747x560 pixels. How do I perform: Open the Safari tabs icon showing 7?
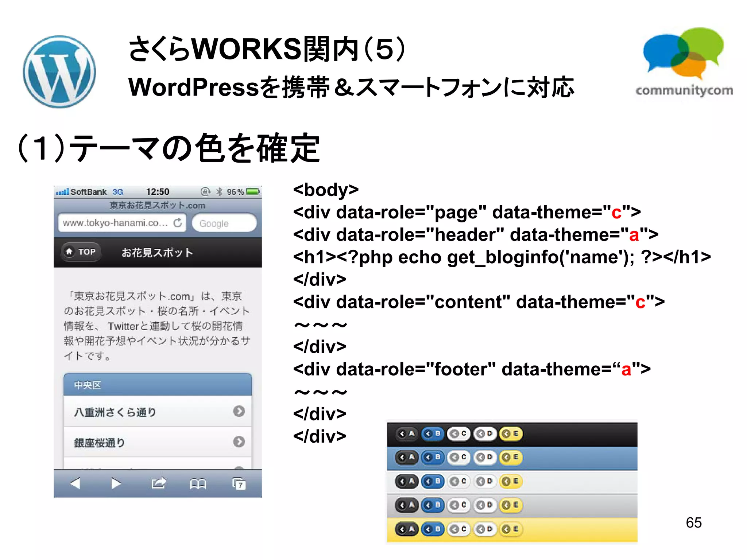(x=239, y=483)
